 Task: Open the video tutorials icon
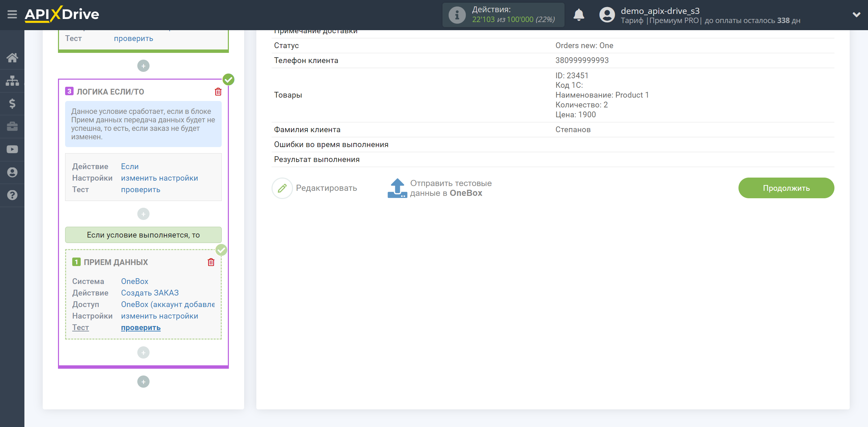click(12, 149)
